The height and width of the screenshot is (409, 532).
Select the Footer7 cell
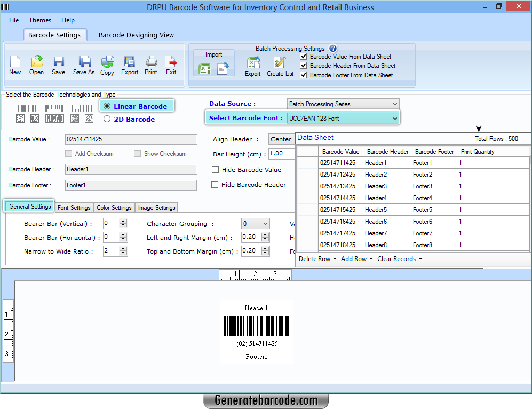click(434, 233)
